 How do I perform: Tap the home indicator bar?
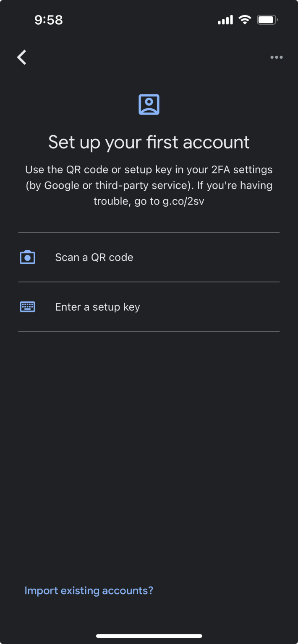(x=149, y=636)
